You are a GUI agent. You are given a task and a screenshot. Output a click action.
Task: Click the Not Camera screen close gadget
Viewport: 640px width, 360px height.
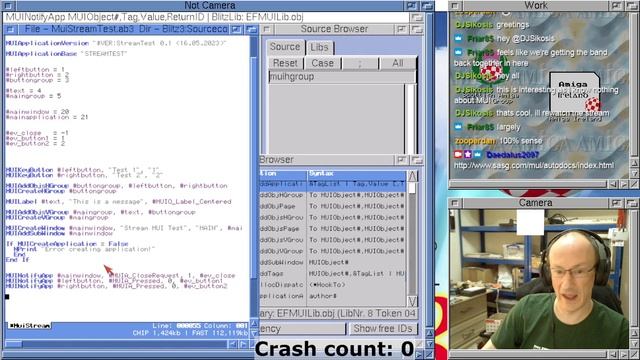click(7, 6)
